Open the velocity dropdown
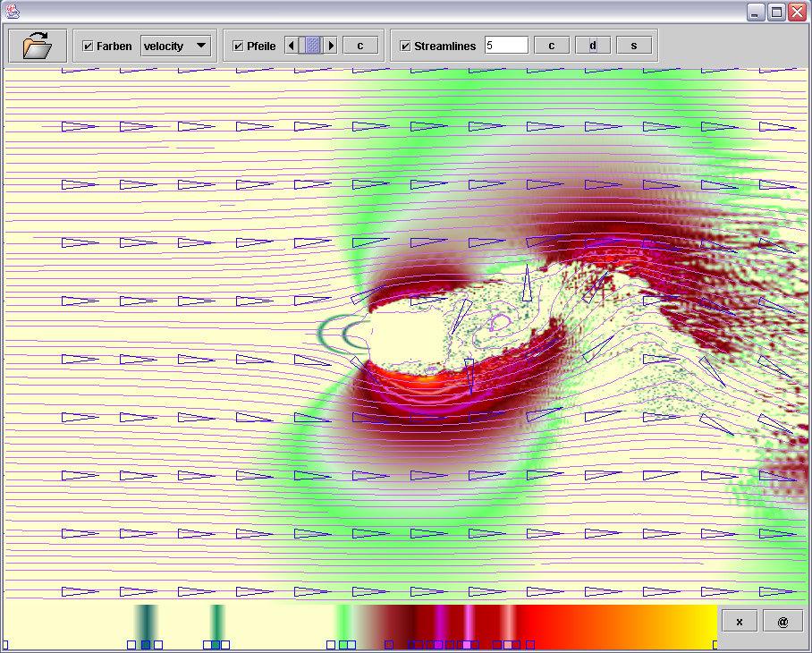The width and height of the screenshot is (812, 653). coord(175,46)
